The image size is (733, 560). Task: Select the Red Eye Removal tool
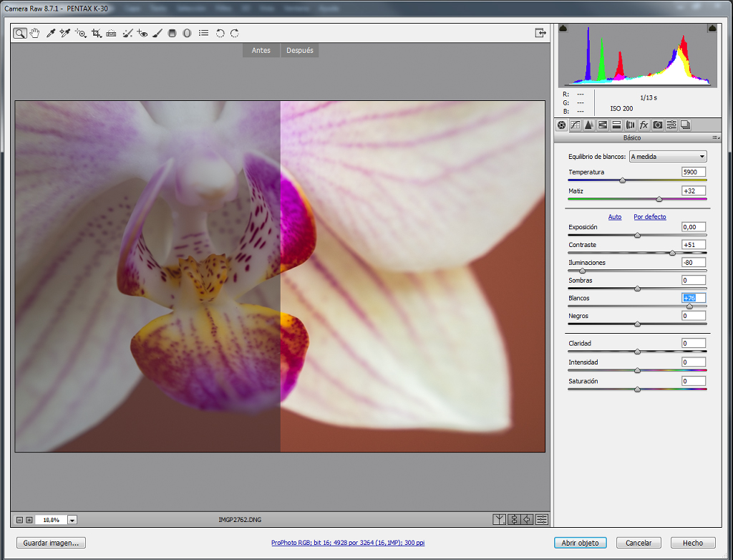pos(142,33)
